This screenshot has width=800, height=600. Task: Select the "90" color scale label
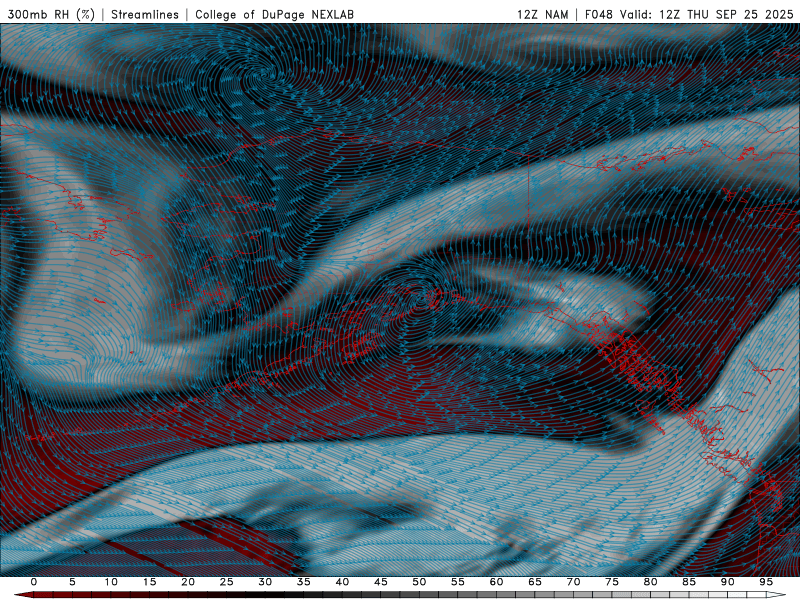(x=728, y=582)
